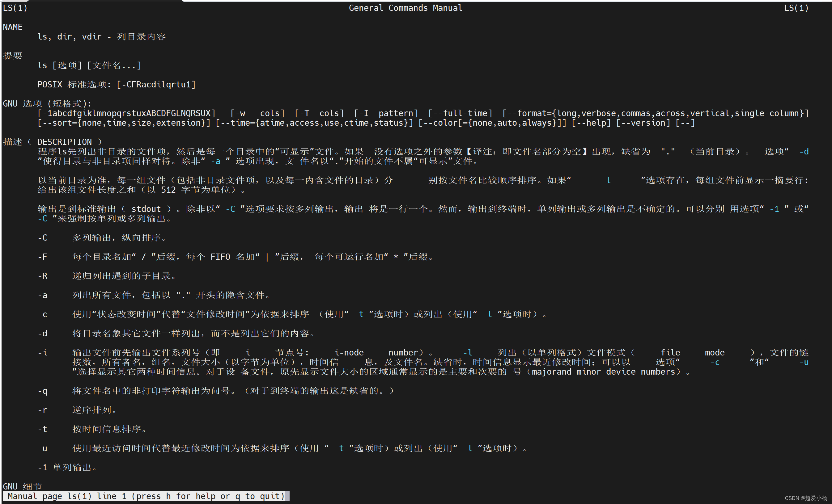Image resolution: width=832 pixels, height=504 pixels.
Task: Click the GNU 细节 heading
Action: [x=22, y=486]
